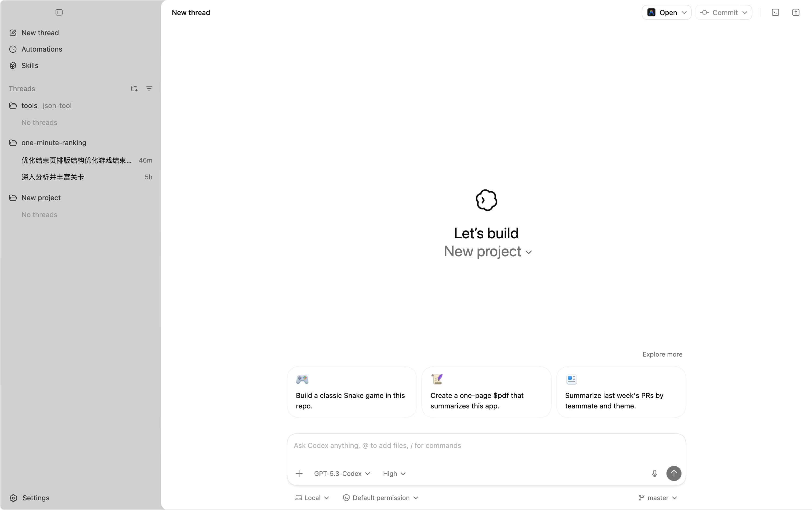Open Automations from the sidebar
Screen dimensions: 812x510
[x=41, y=49]
